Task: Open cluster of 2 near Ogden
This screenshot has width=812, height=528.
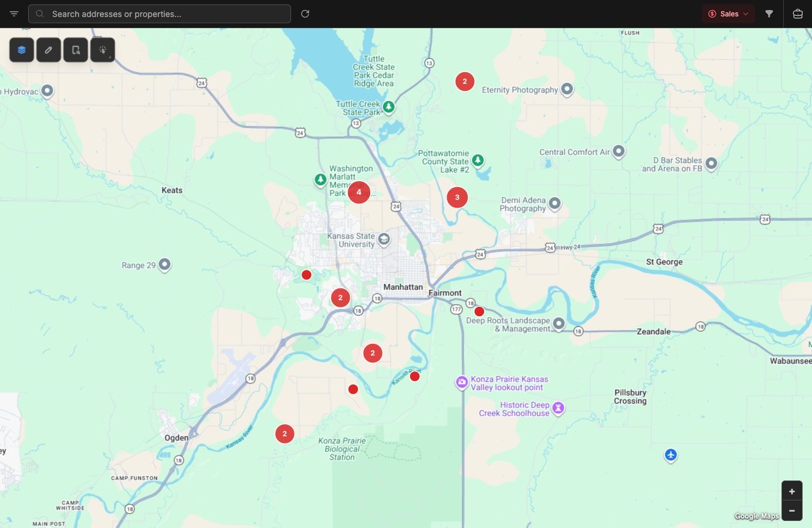Action: [285, 434]
